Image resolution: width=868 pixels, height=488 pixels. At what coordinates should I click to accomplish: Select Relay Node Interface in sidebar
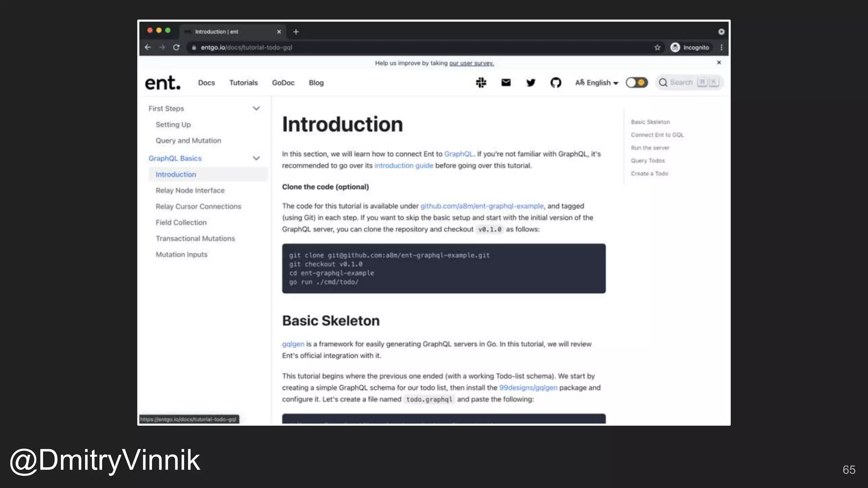click(190, 191)
